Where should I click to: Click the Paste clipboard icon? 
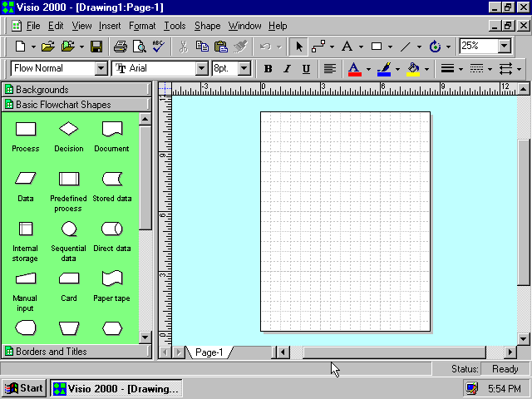tap(221, 47)
